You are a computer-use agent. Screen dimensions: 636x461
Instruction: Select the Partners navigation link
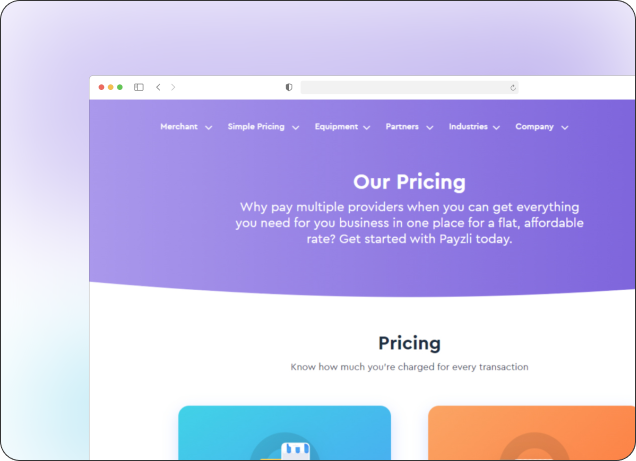(x=402, y=127)
